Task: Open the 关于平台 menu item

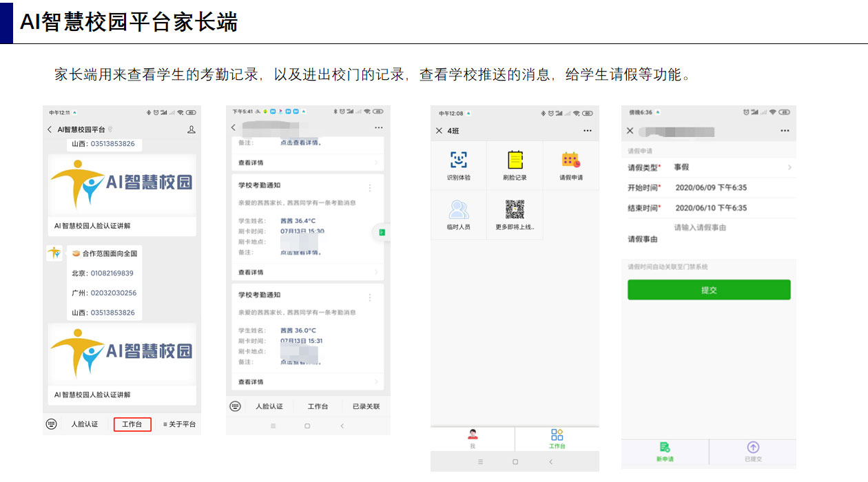Action: (x=180, y=424)
